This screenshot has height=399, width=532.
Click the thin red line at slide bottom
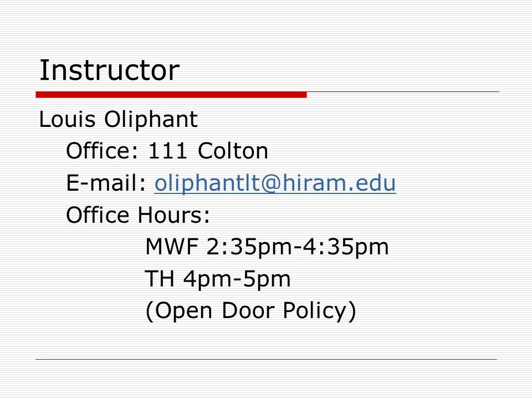(x=267, y=359)
